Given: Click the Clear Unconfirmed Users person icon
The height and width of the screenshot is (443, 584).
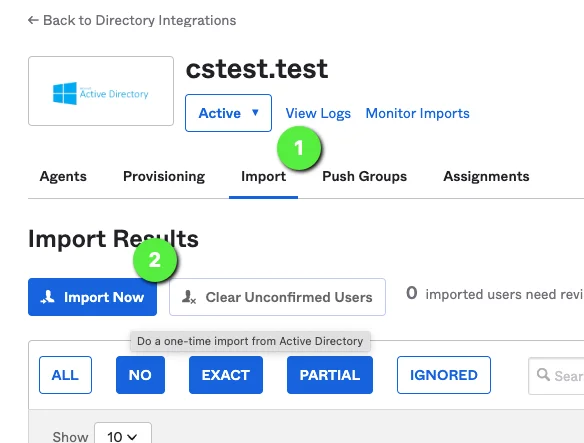Looking at the screenshot, I should click(x=189, y=297).
